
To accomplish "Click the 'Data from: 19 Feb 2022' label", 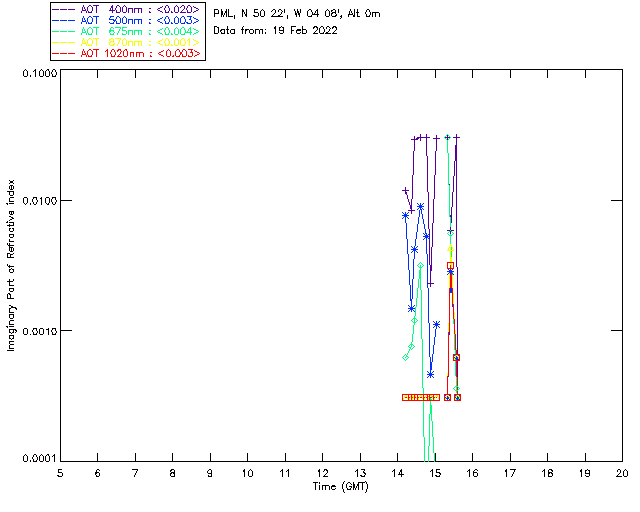I will [276, 31].
